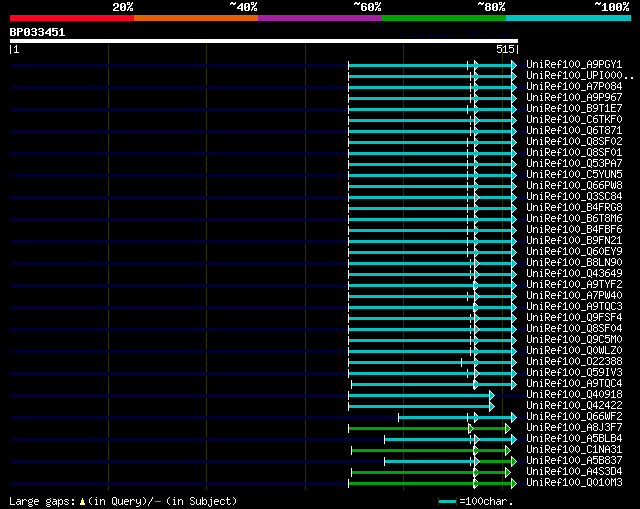640x509 pixels.
Task: Click the cyan alignment bar for UniRef100_Q40918
Action: pos(419,395)
